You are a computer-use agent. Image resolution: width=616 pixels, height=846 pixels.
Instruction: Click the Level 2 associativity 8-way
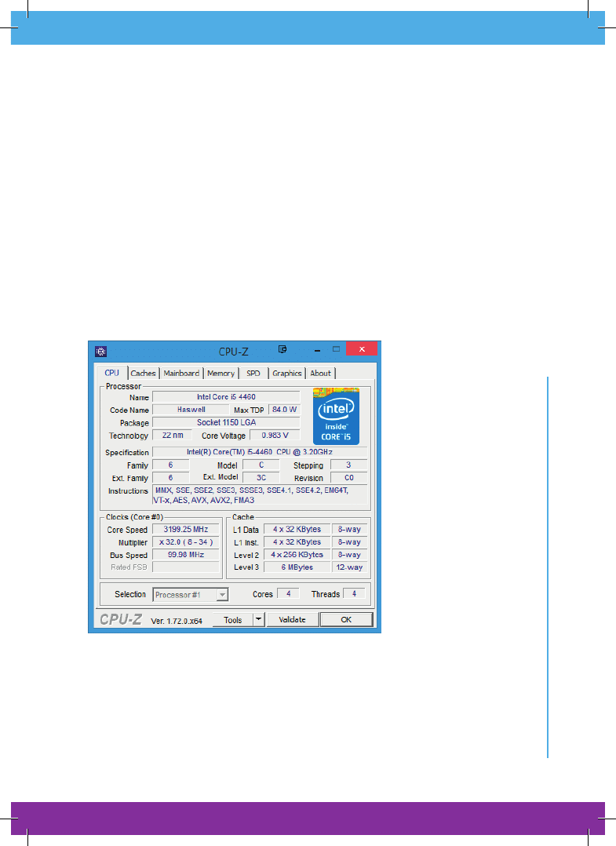[x=349, y=555]
